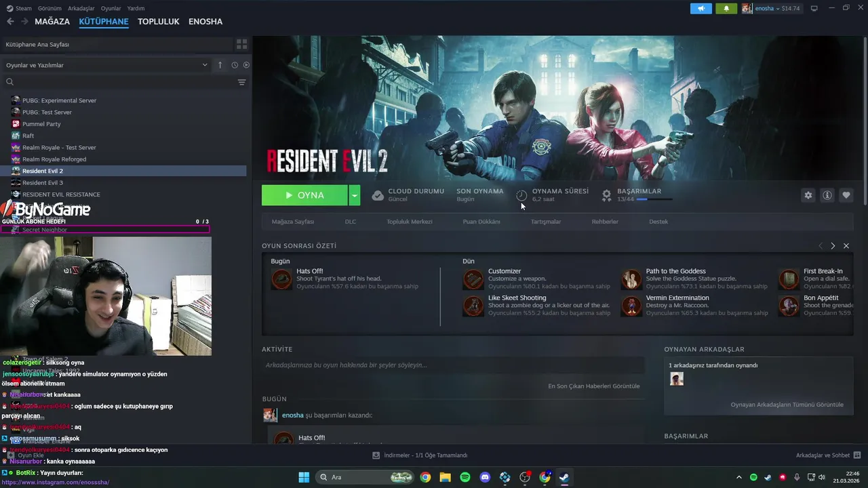Click the blue announcements megaphone button

tap(701, 8)
